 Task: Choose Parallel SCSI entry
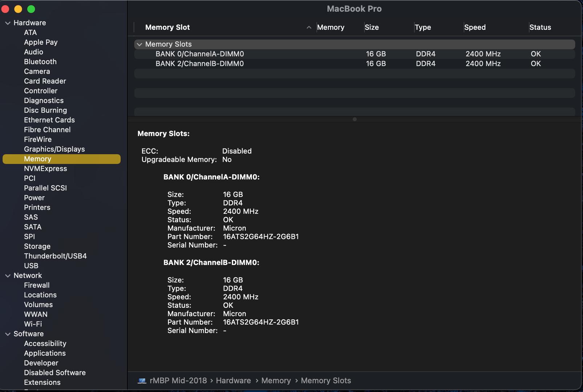tap(45, 188)
